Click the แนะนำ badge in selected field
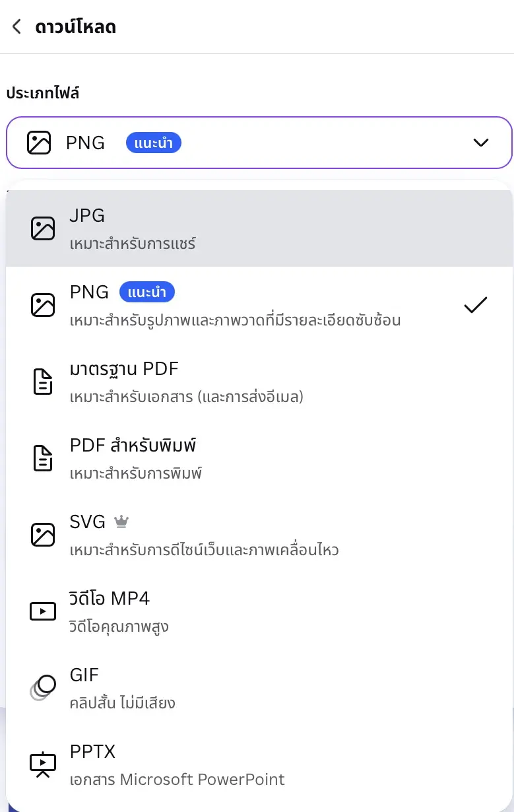 point(153,143)
